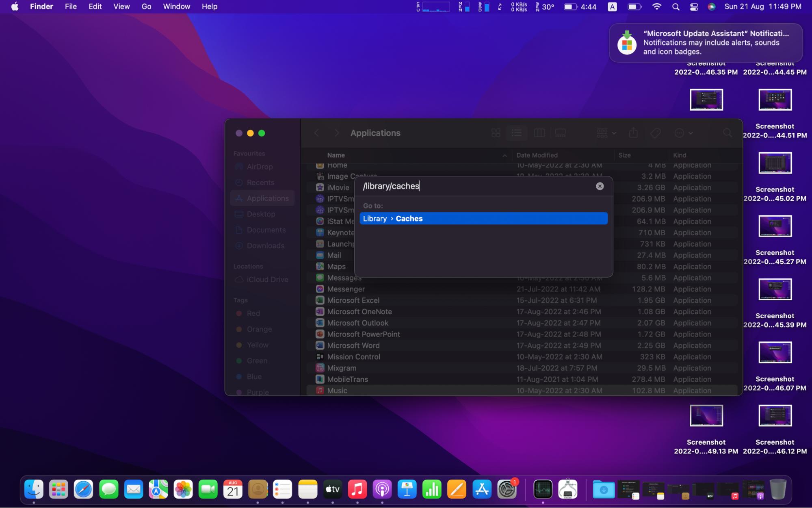Select the Library › Caches suggestion
812x508 pixels.
[483, 219]
